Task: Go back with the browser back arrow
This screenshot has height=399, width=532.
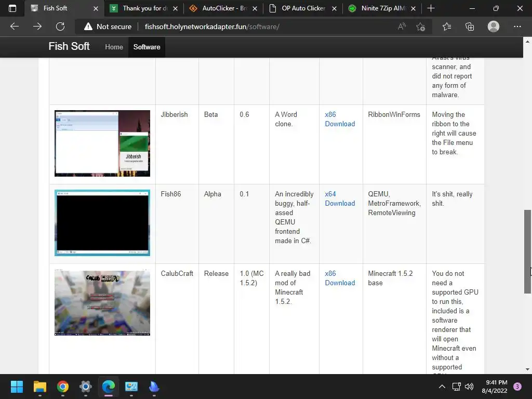Action: point(14,26)
